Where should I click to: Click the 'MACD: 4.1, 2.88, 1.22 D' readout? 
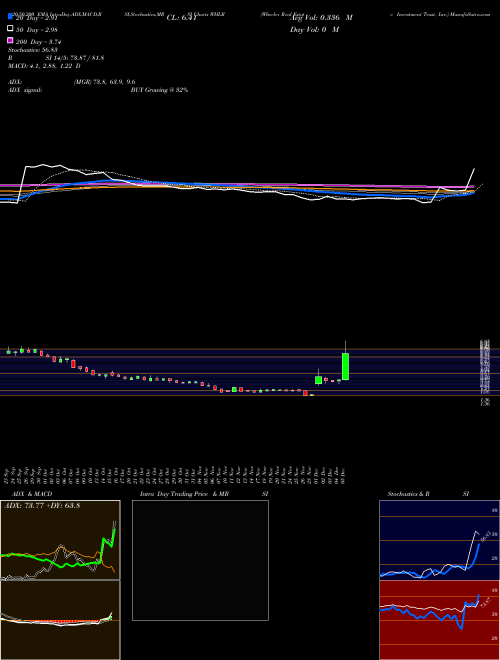click(44, 66)
